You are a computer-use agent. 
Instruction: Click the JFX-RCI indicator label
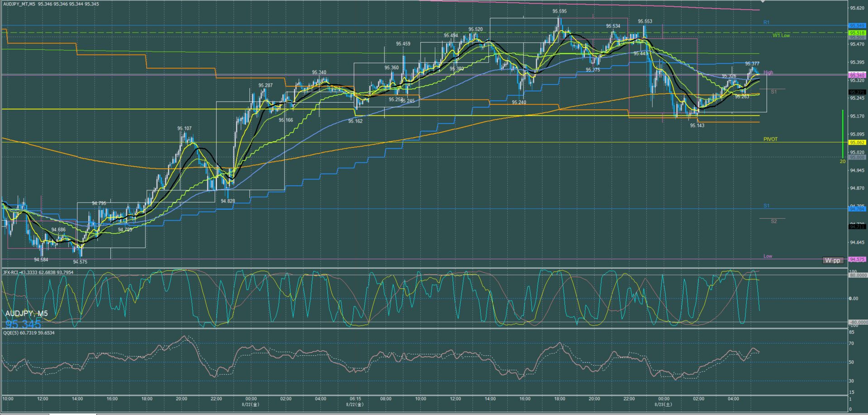pos(38,273)
